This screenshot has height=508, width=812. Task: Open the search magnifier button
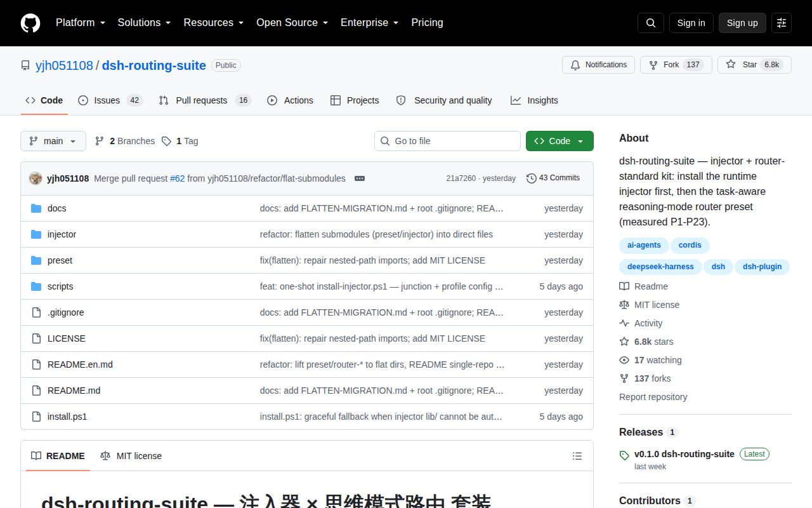[x=651, y=23]
